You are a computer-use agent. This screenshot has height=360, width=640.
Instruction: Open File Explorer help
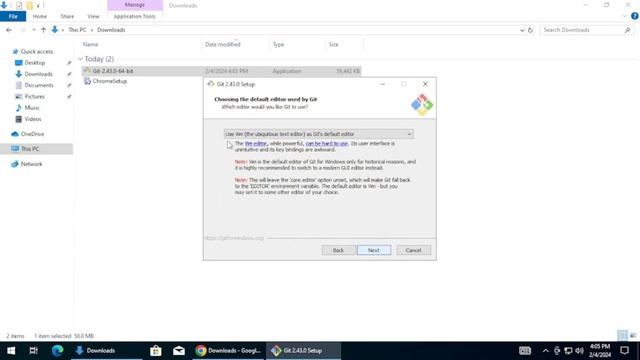tap(635, 16)
